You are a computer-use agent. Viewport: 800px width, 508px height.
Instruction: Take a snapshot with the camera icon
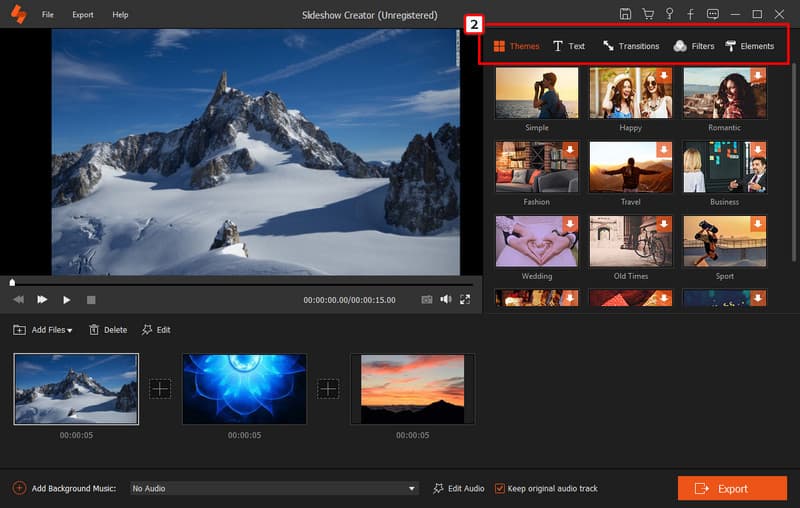pos(427,299)
